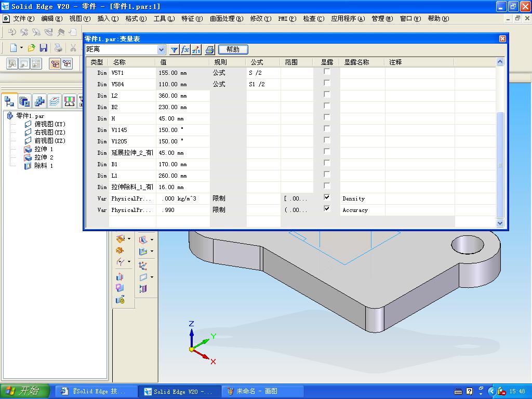The height and width of the screenshot is (399, 532).
Task: Open the 文件(F) menu
Action: point(24,19)
